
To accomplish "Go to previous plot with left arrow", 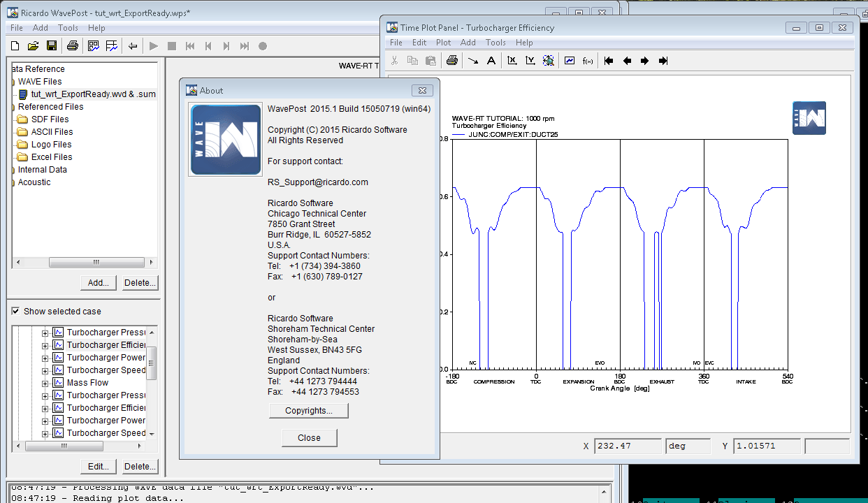I will [627, 61].
